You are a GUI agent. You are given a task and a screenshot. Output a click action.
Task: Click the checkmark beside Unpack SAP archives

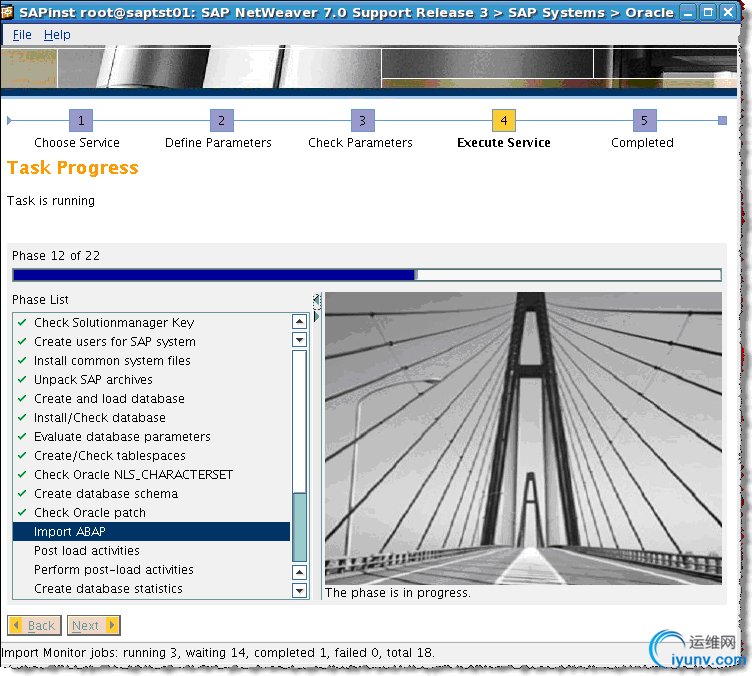[22, 379]
